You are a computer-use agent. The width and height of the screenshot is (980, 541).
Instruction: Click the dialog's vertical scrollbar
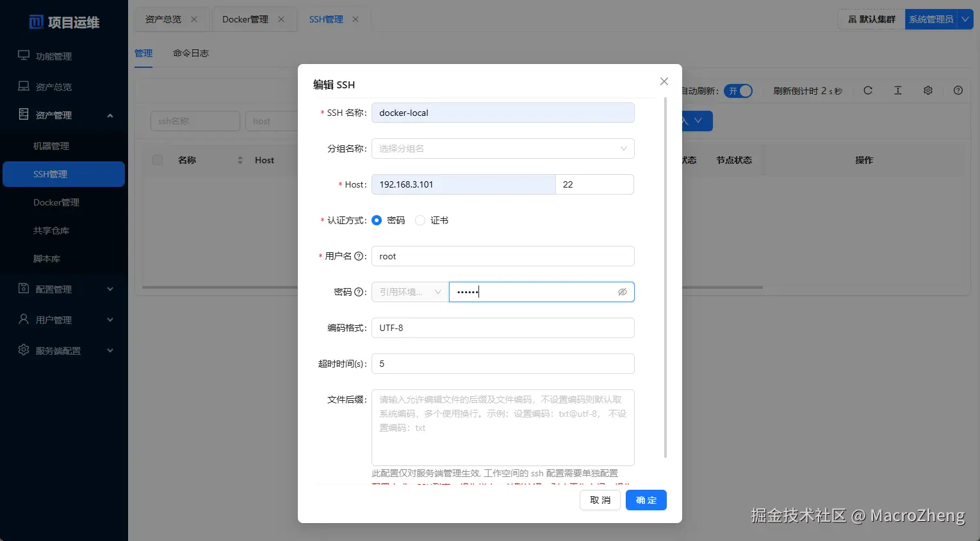(x=666, y=278)
